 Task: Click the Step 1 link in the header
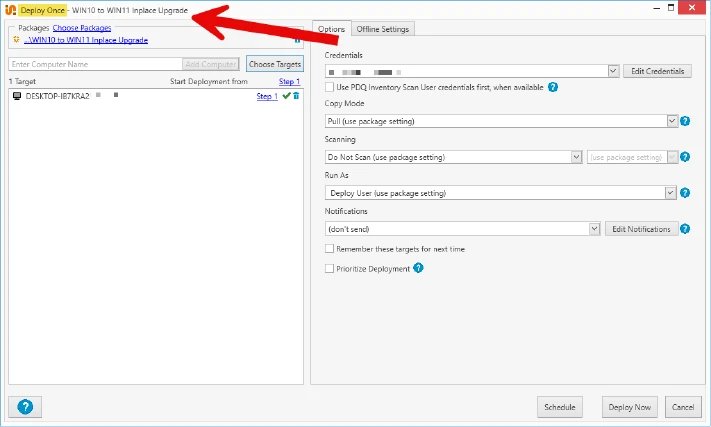(289, 82)
